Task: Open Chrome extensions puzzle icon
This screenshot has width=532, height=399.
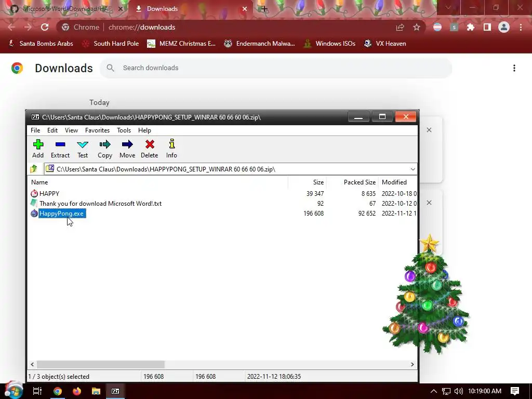Action: [x=471, y=27]
